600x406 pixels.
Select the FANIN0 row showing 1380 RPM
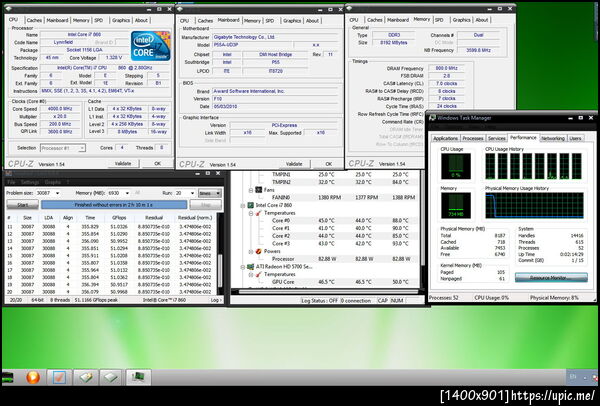tap(343, 198)
